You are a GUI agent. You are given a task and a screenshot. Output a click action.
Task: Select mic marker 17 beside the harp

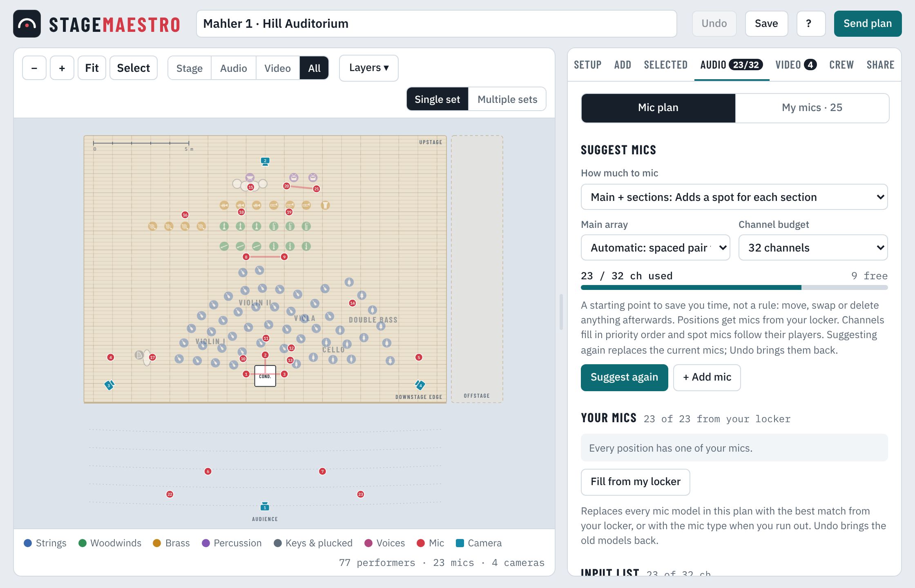point(152,357)
